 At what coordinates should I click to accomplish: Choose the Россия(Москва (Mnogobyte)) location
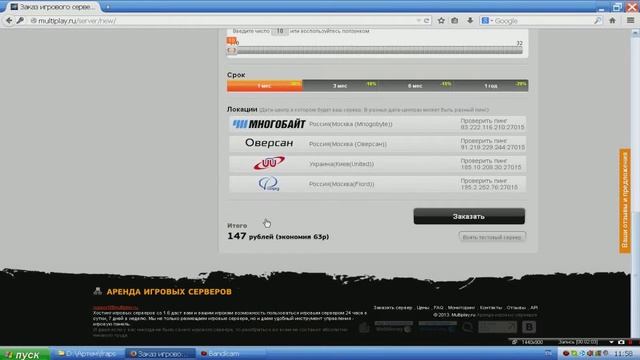[378, 124]
